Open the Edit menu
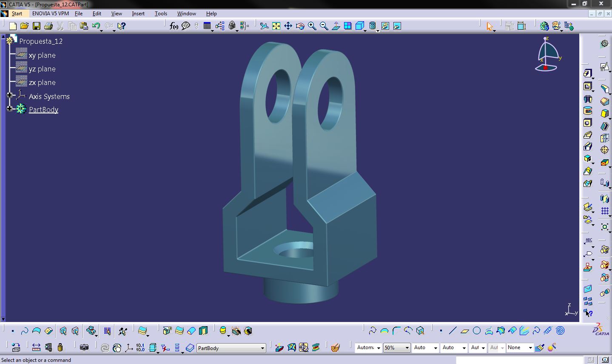Screen dimensions: 612x364 pos(97,14)
